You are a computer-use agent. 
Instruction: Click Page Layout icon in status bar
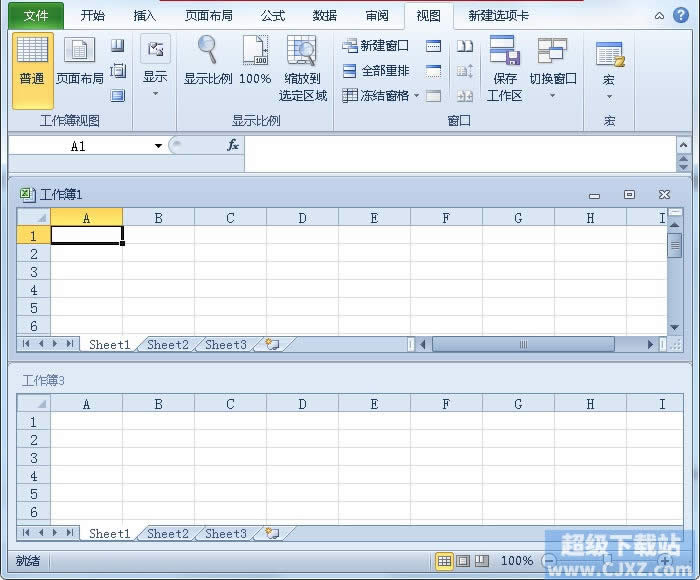click(x=463, y=561)
